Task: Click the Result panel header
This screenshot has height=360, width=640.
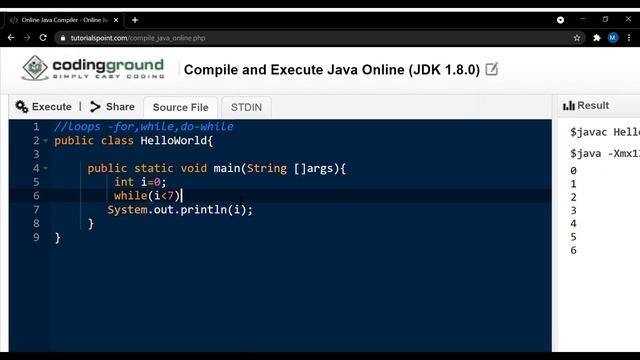Action: tap(586, 106)
